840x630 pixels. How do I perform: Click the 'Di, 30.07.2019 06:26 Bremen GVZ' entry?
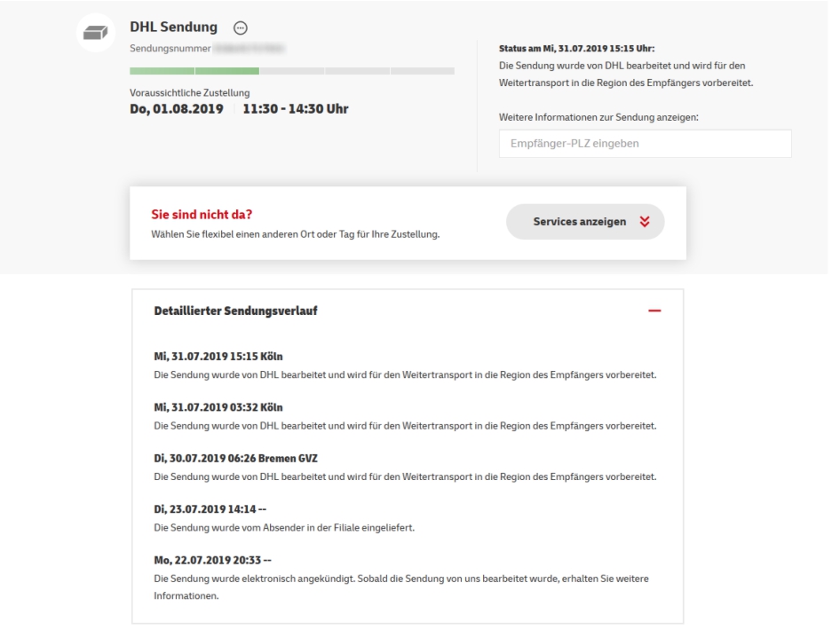(x=235, y=458)
